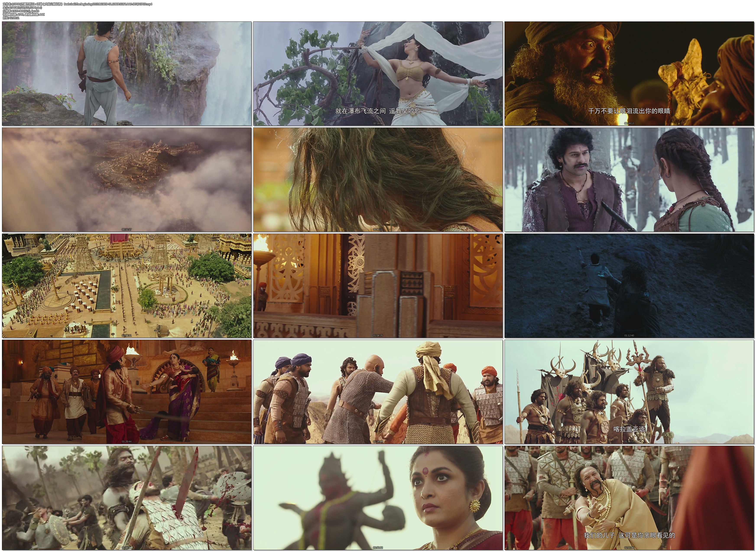Click subtitle '喀拉盖亚语'

[x=629, y=429]
